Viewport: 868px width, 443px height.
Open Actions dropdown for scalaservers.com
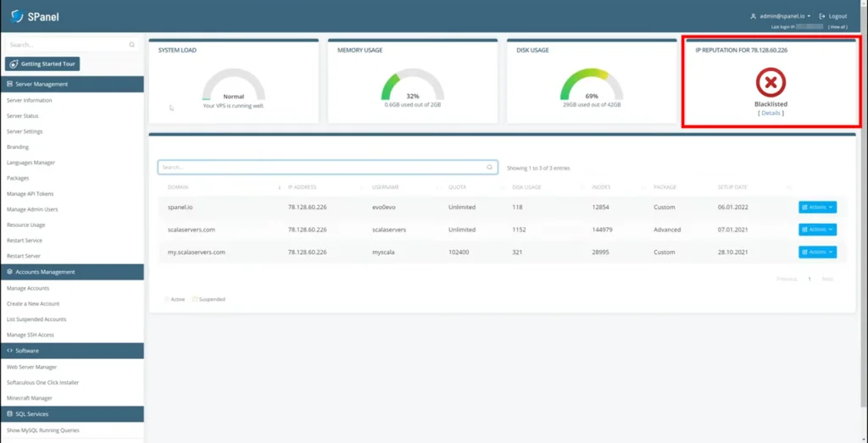coord(817,230)
